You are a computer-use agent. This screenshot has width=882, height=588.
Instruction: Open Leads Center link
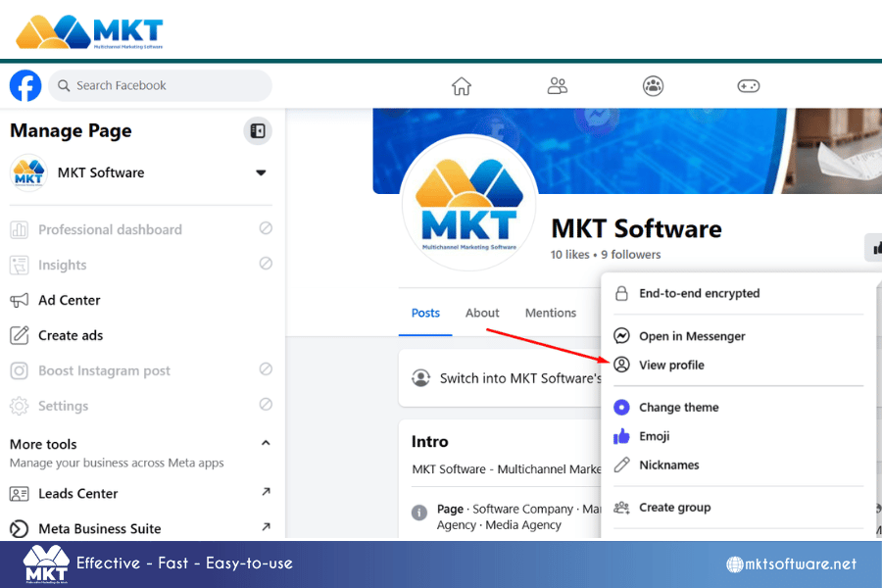(x=77, y=494)
